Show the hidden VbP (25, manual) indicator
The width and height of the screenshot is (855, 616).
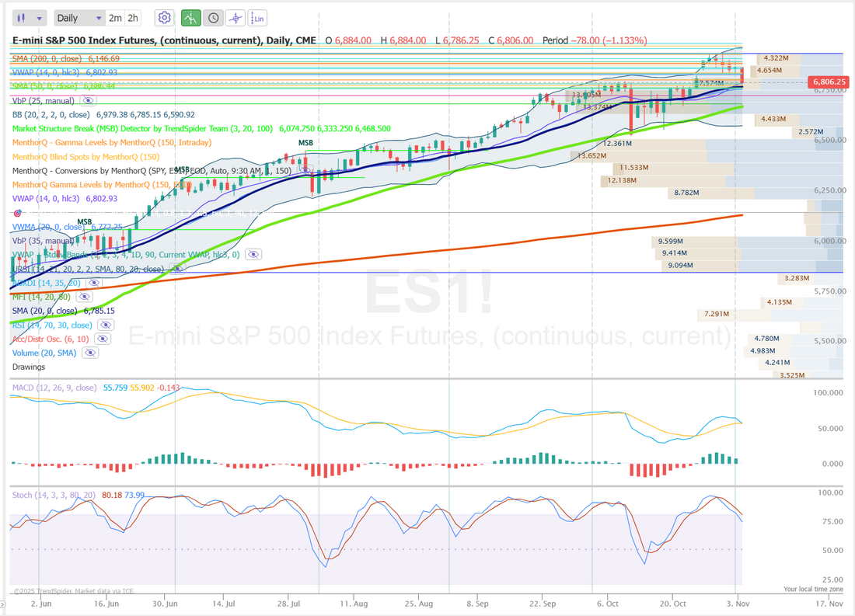tap(88, 101)
